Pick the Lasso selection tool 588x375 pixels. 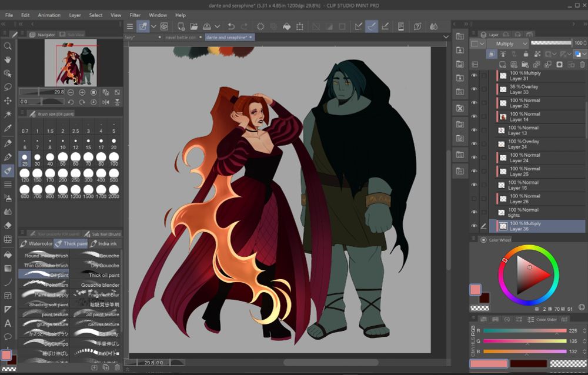click(8, 87)
